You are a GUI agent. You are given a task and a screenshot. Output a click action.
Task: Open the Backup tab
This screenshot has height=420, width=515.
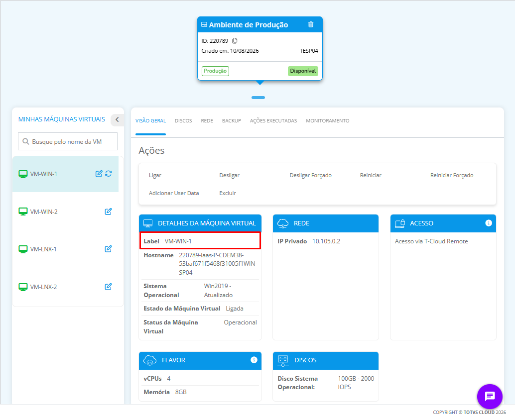[x=232, y=121]
